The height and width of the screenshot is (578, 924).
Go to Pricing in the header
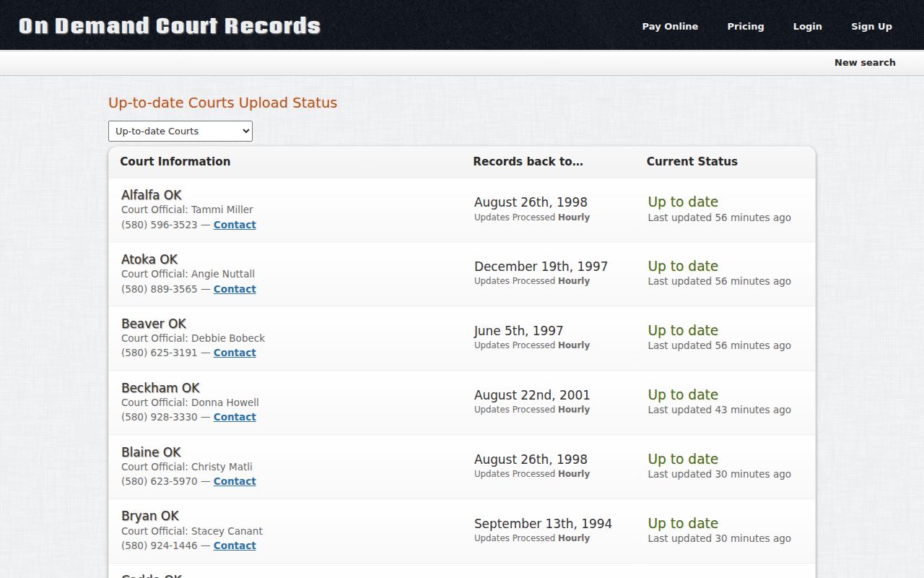[746, 26]
